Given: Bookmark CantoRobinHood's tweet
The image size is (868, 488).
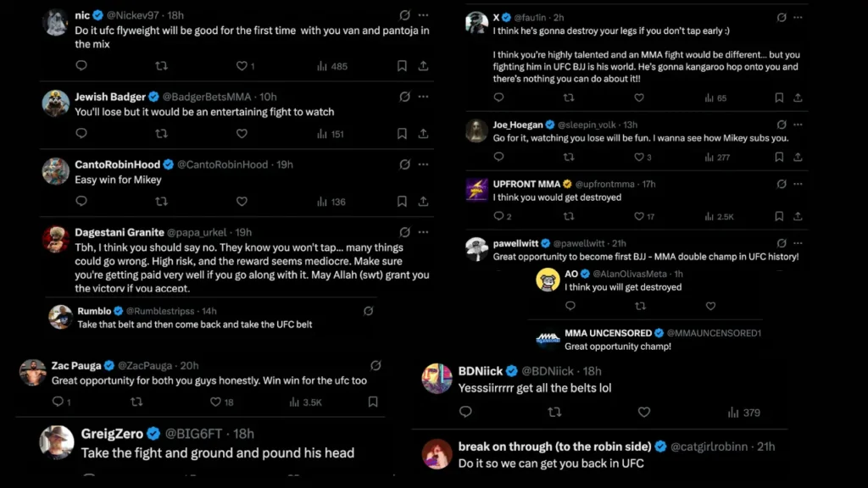Looking at the screenshot, I should tap(402, 202).
